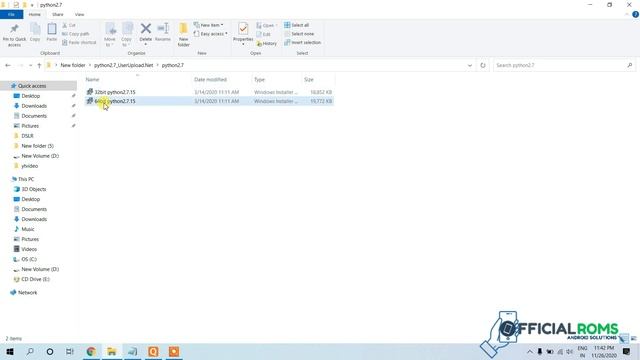The image size is (640, 360).
Task: Click the Open ribbon command
Action: pyautogui.click(x=266, y=25)
